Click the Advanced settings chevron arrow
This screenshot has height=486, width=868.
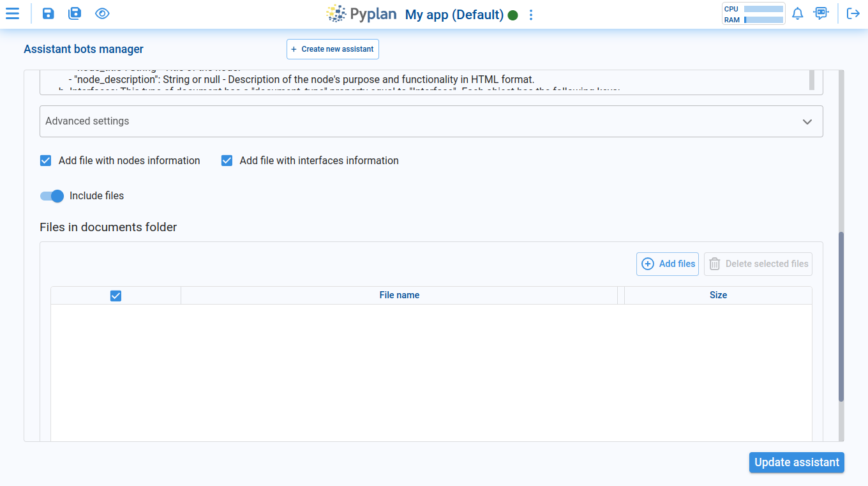coord(807,121)
